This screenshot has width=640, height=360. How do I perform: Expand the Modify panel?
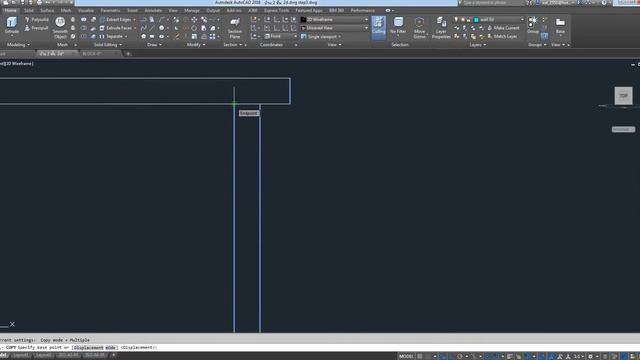click(196, 45)
